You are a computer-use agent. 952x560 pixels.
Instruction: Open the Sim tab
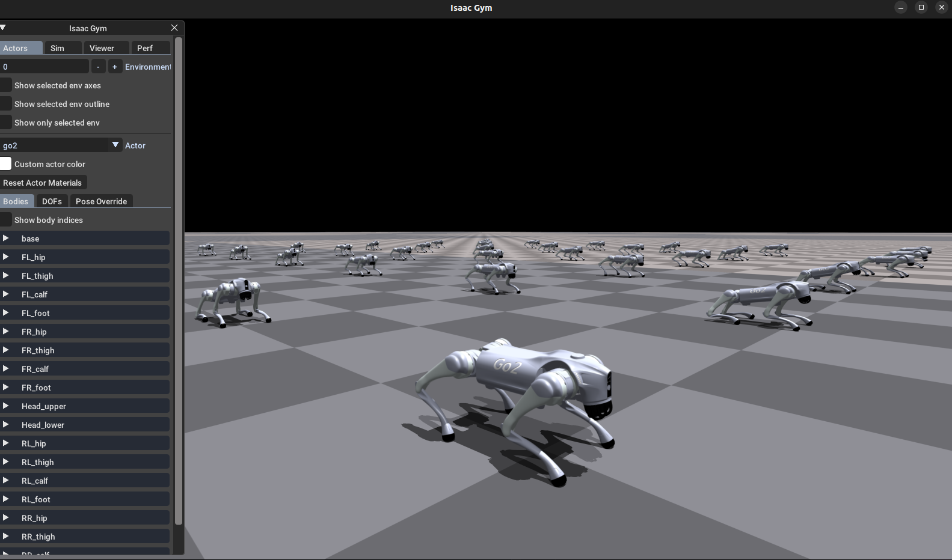point(63,48)
